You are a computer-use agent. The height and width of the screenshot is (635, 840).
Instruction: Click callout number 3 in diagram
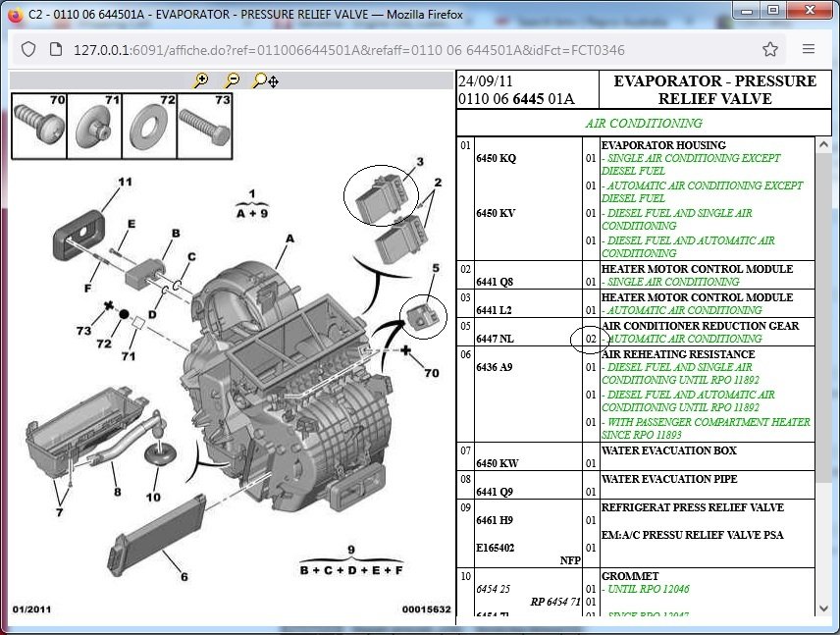click(420, 161)
